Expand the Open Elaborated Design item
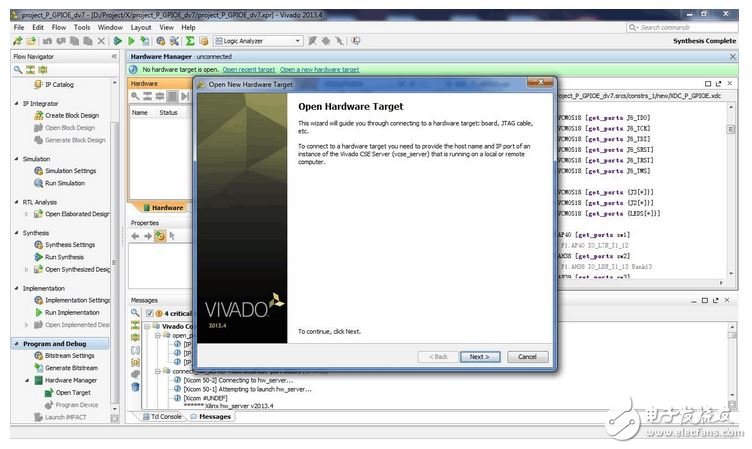This screenshot has height=449, width=752. pyautogui.click(x=27, y=214)
